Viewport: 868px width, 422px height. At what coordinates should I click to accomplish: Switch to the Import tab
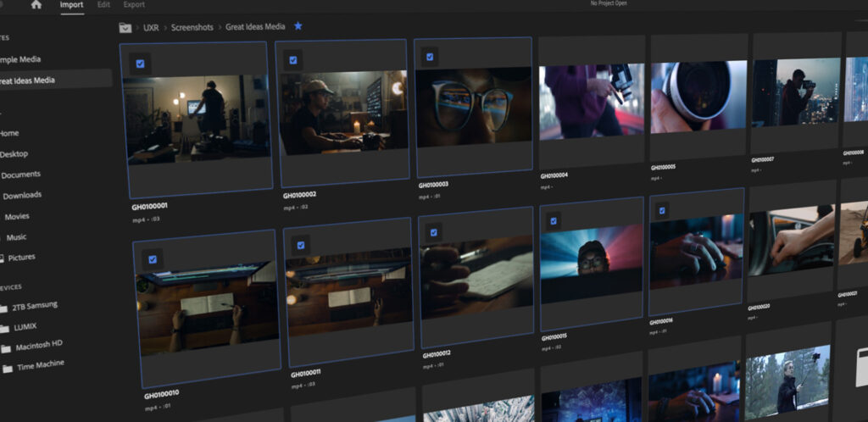click(x=71, y=5)
